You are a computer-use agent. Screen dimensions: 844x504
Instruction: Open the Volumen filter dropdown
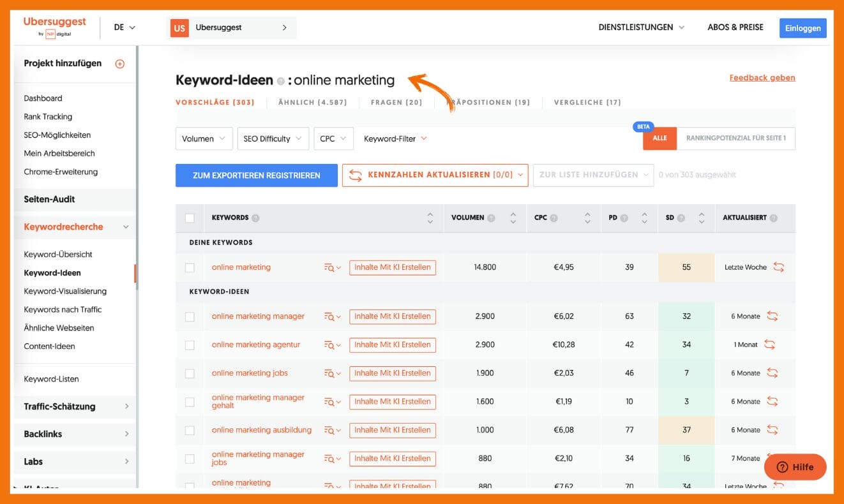click(204, 139)
